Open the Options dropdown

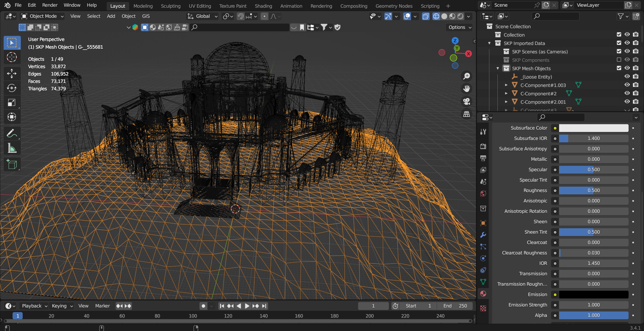pyautogui.click(x=460, y=27)
